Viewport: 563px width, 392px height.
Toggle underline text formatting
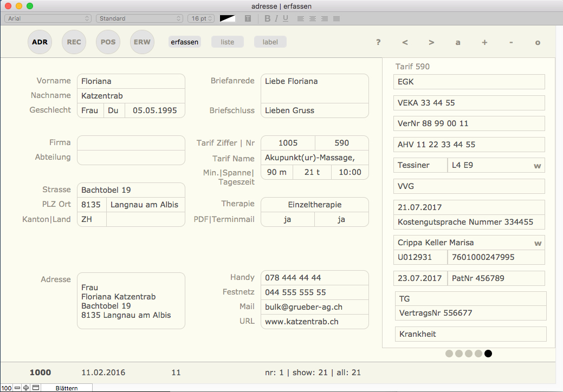(286, 18)
